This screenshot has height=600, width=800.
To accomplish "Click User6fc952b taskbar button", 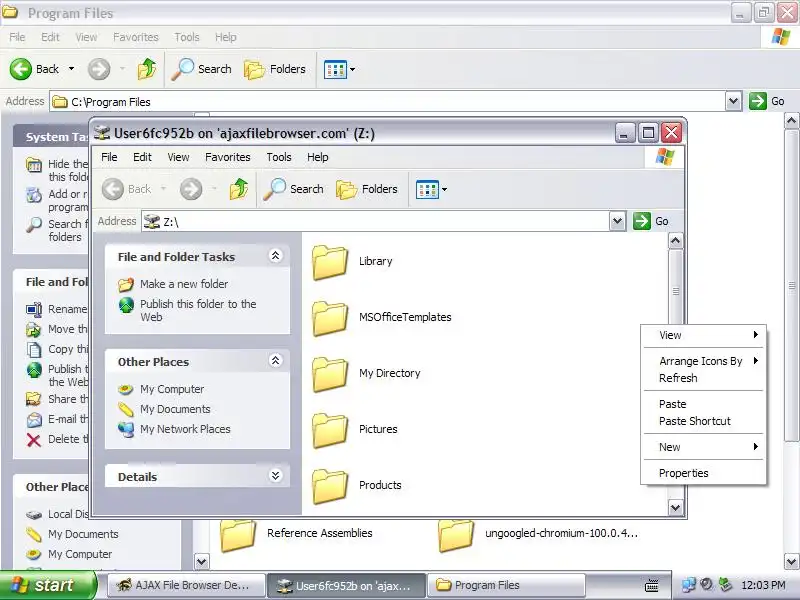I will (346, 586).
